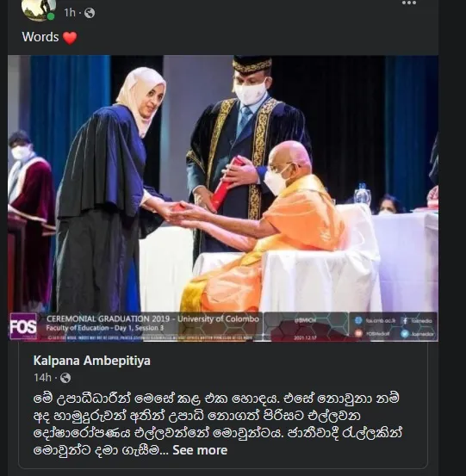466x476 pixels.
Task: Click the 1h post timestamp
Action: tap(70, 13)
